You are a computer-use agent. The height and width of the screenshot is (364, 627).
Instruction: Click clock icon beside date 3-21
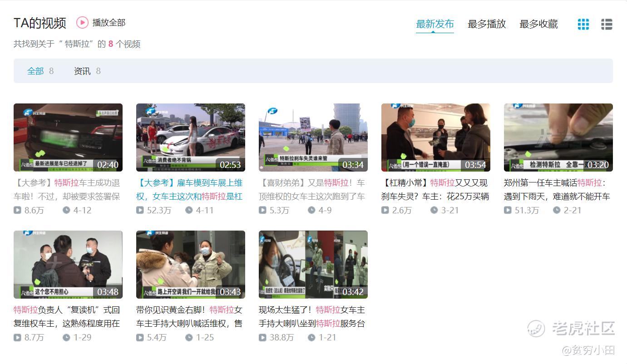(434, 210)
